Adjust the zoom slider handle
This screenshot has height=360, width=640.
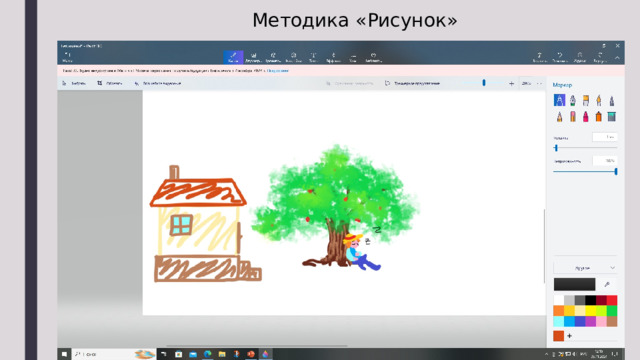pyautogui.click(x=484, y=83)
